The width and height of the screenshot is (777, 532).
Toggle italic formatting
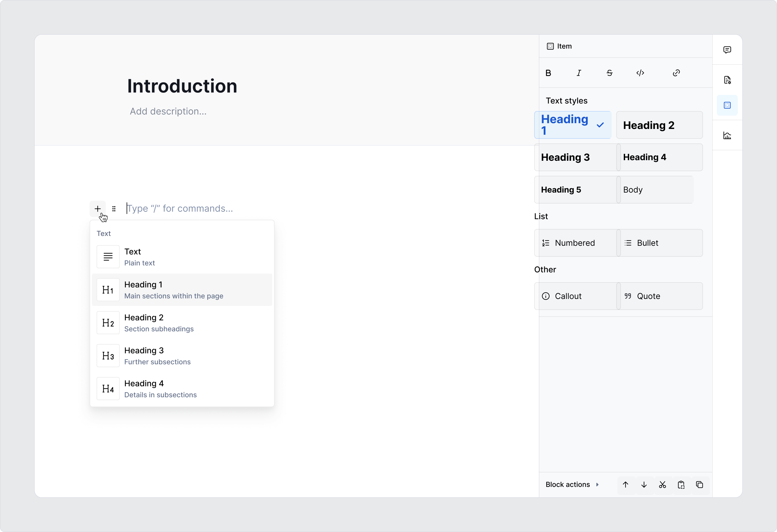click(579, 73)
